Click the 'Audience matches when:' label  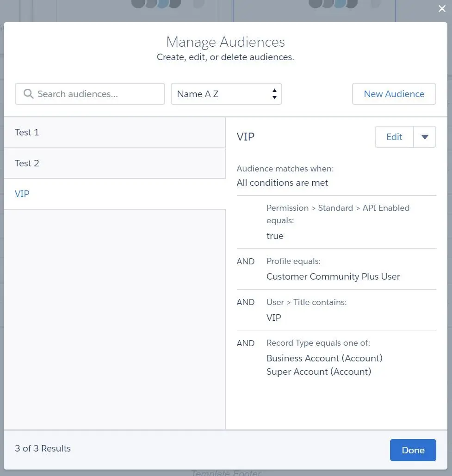(x=285, y=169)
